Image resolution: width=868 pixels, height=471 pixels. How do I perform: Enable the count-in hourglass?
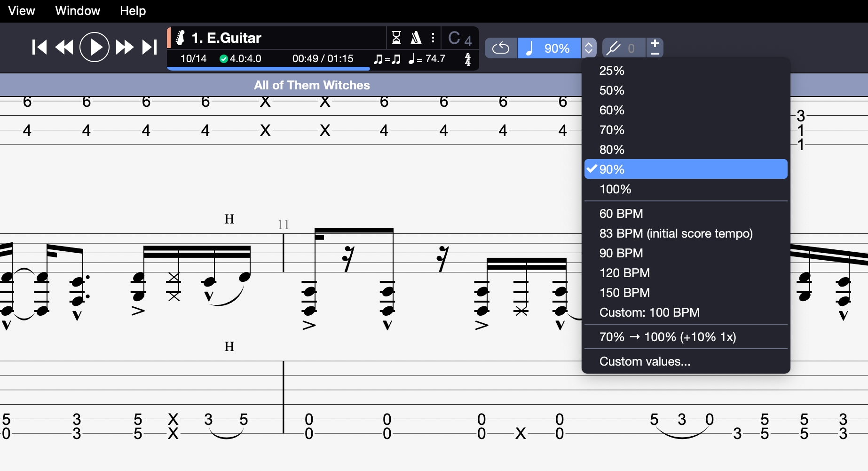tap(396, 38)
